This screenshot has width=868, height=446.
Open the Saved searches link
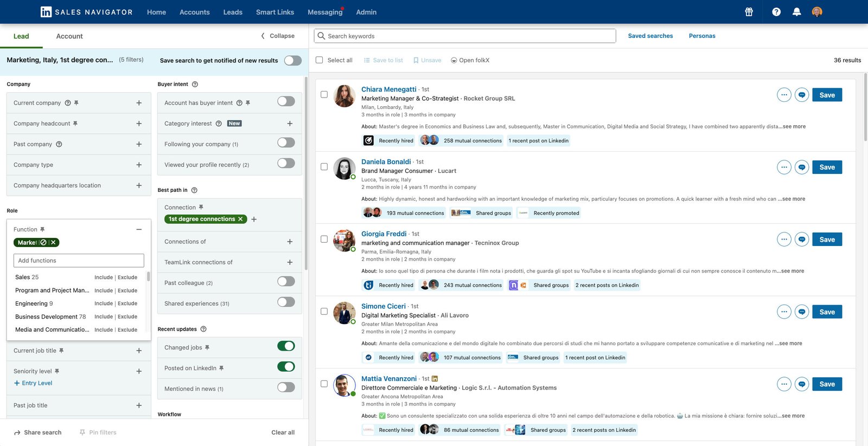tap(650, 36)
